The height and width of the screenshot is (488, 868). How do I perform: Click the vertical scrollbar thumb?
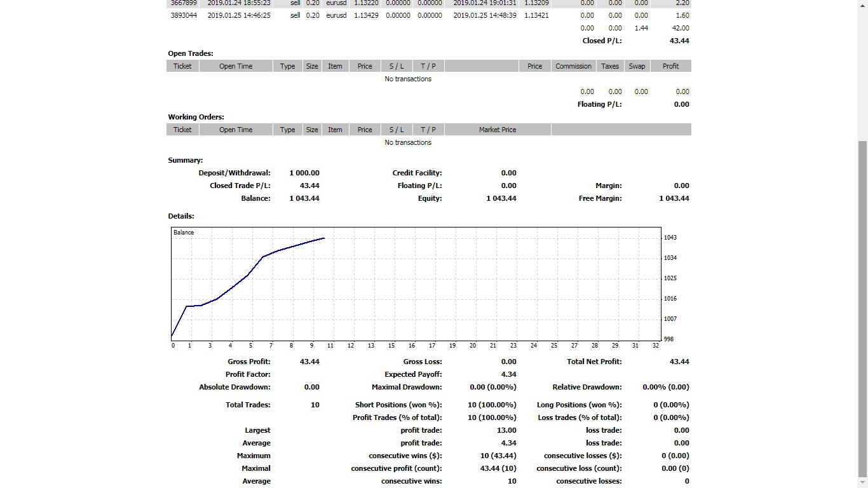[x=862, y=305]
